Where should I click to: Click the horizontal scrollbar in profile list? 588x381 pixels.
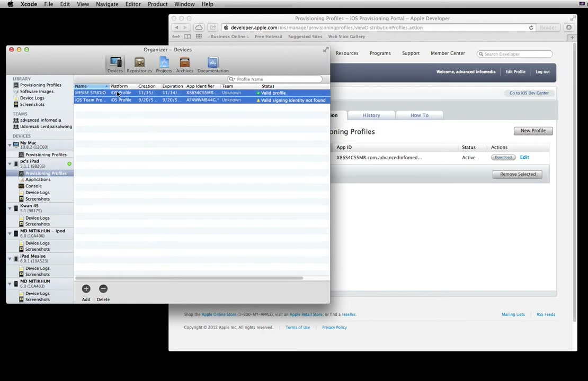189,278
